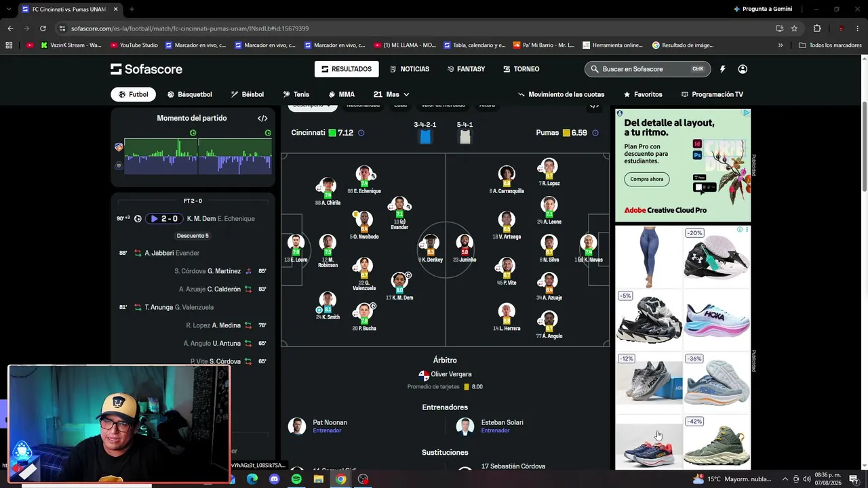Open the lightning quick-access icon in header
The width and height of the screenshot is (868, 488).
pyautogui.click(x=722, y=69)
